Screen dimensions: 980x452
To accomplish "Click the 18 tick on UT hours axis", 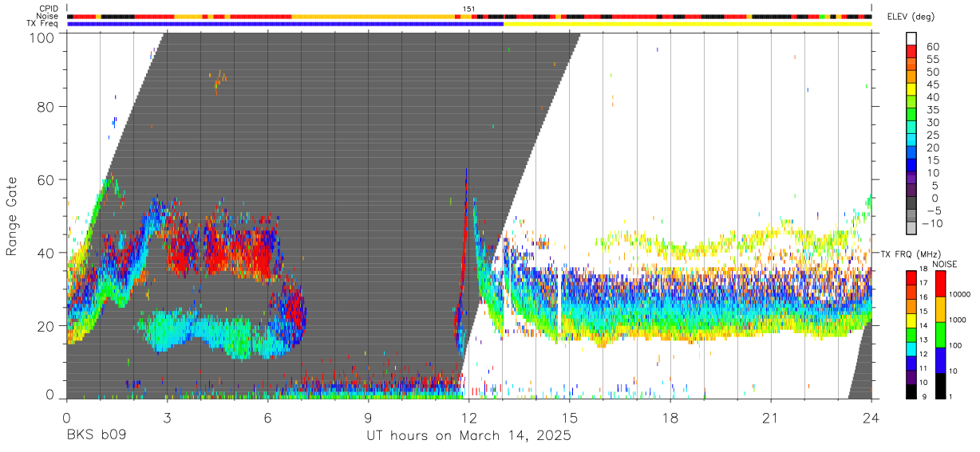I will click(670, 418).
